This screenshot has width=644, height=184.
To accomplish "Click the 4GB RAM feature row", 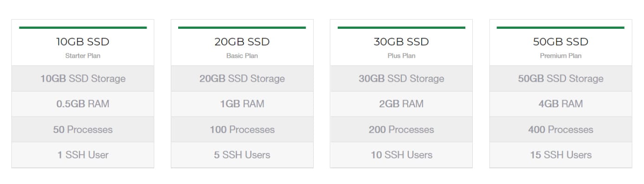I will 560,104.
